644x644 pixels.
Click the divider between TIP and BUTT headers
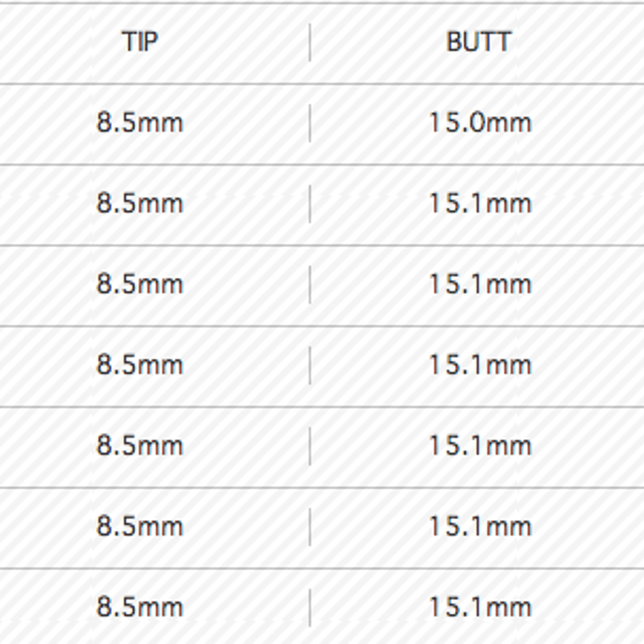pos(310,43)
